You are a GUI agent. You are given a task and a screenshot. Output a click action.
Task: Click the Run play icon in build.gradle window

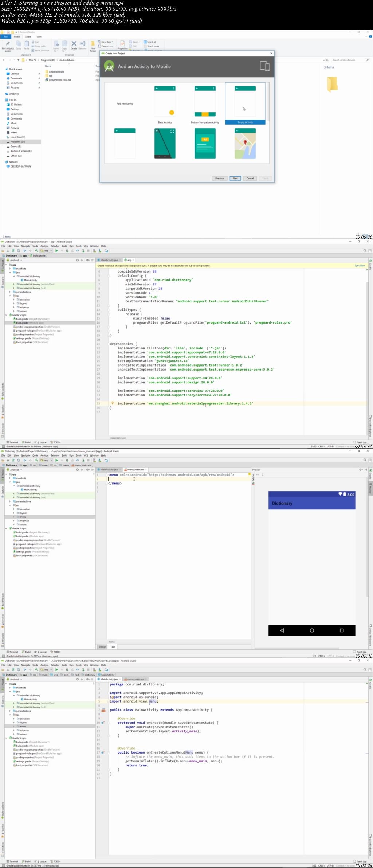coord(56,251)
